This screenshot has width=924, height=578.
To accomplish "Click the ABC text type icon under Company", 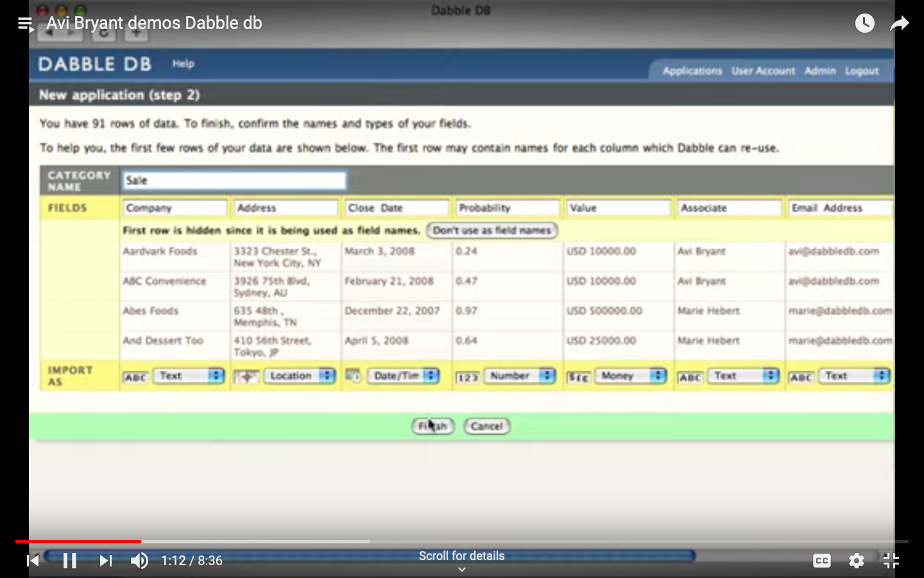I will (135, 377).
